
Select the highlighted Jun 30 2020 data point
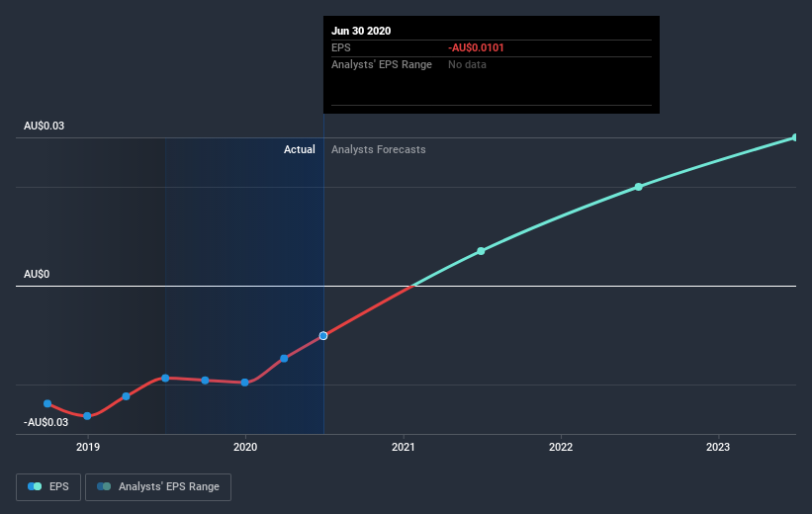click(323, 336)
